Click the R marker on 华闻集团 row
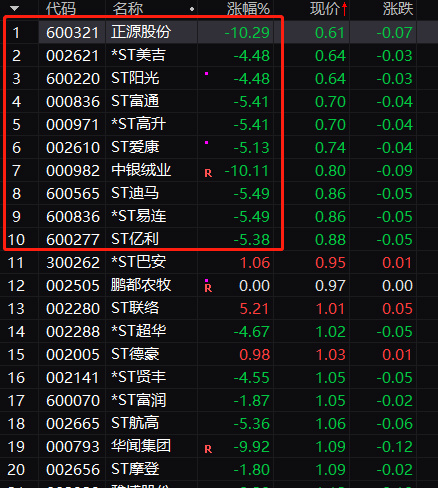The image size is (438, 488). tap(208, 449)
